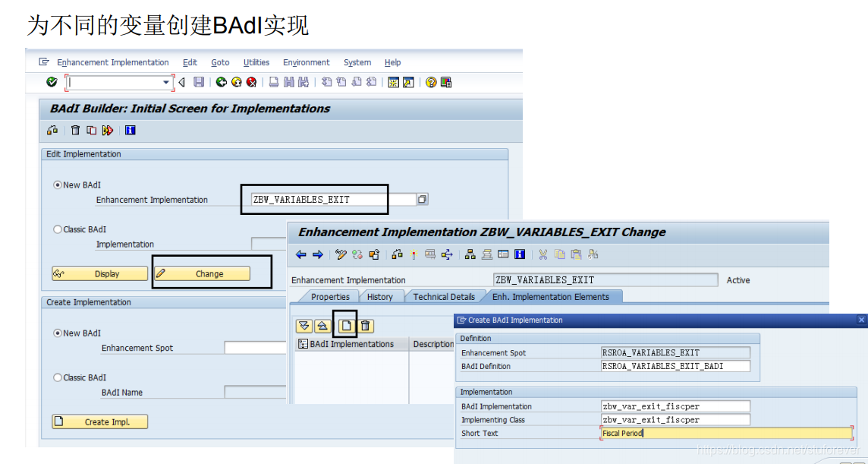Open the Help menu
Image resolution: width=868 pixels, height=464 pixels.
pos(392,62)
